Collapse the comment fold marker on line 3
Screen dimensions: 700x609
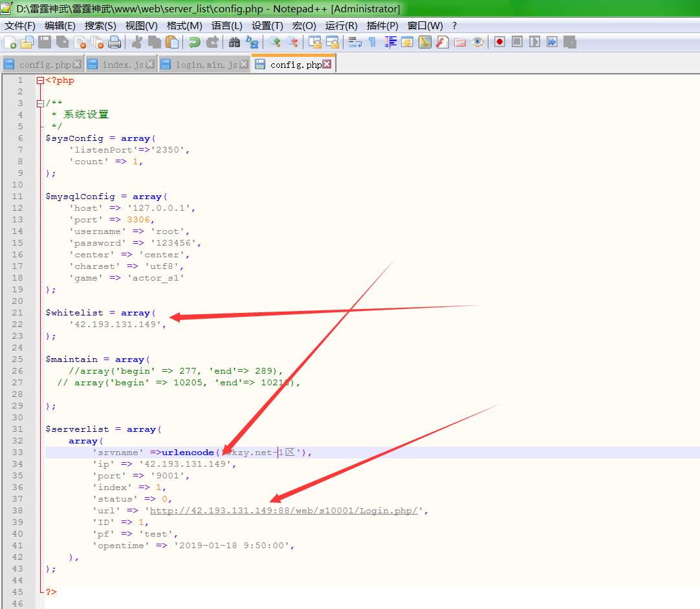40,103
